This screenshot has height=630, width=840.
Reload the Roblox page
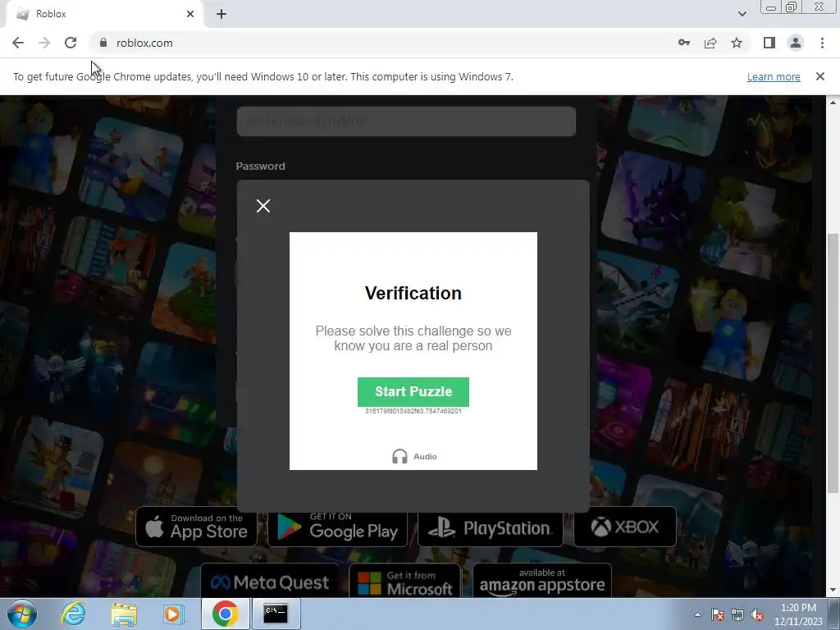[x=71, y=43]
